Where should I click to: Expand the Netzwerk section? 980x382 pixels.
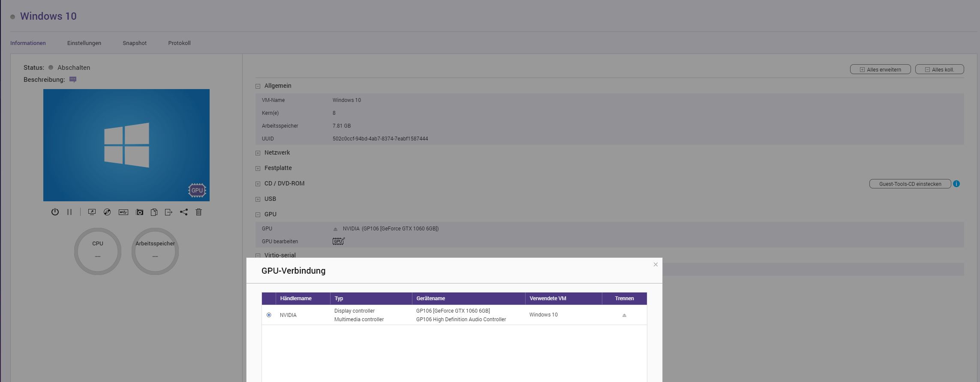(x=258, y=153)
